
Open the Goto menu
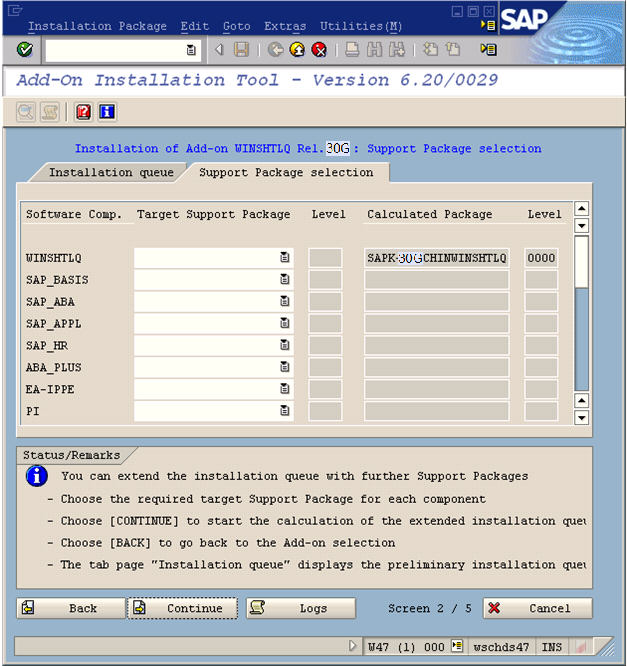coord(237,26)
